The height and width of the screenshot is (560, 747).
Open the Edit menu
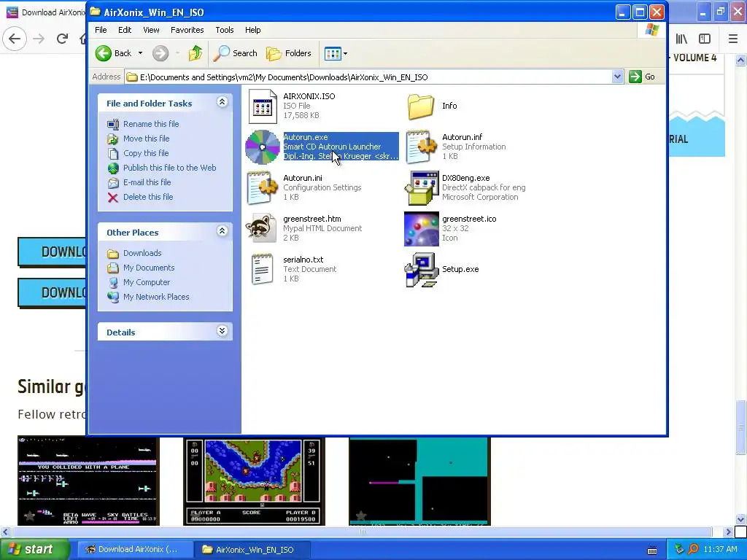click(x=125, y=30)
